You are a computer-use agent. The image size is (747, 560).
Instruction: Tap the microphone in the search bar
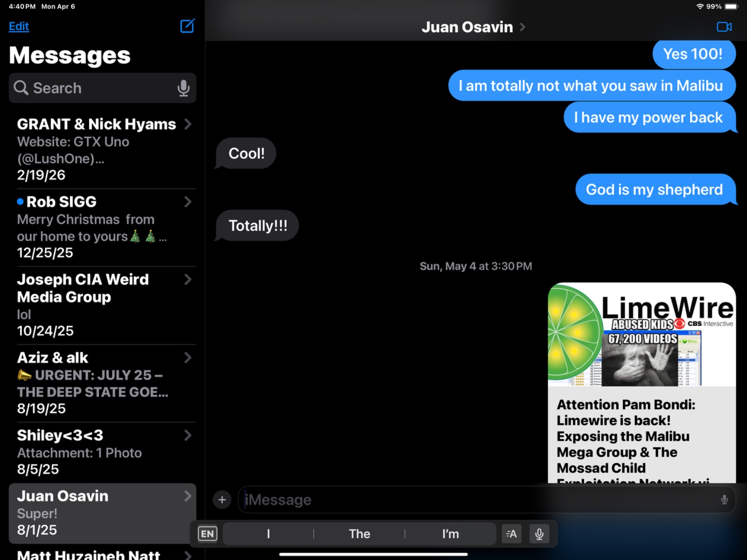(x=183, y=88)
